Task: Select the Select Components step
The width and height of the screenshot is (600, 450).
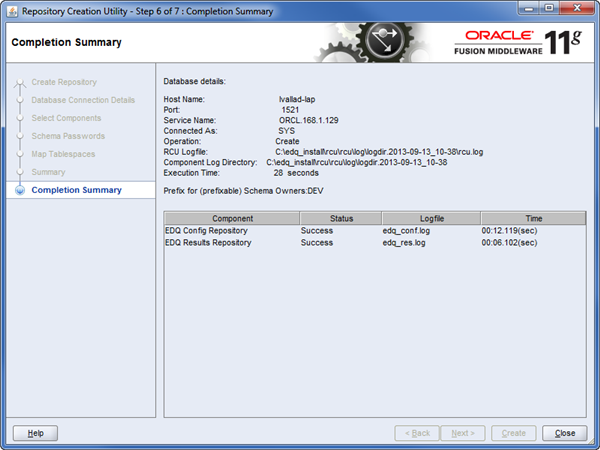Action: coord(66,118)
